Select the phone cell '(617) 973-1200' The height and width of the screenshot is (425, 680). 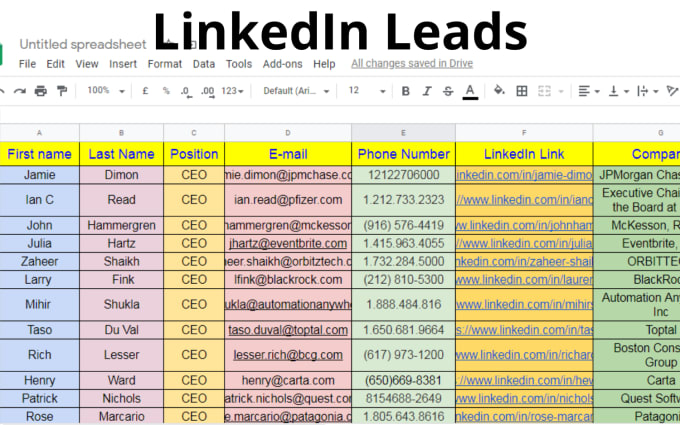[x=403, y=355]
